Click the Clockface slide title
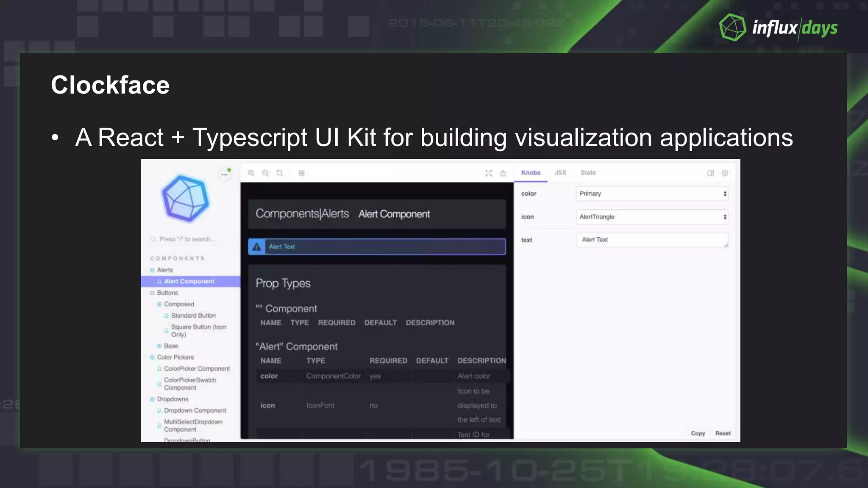Screen dimensions: 868x488 110,85
